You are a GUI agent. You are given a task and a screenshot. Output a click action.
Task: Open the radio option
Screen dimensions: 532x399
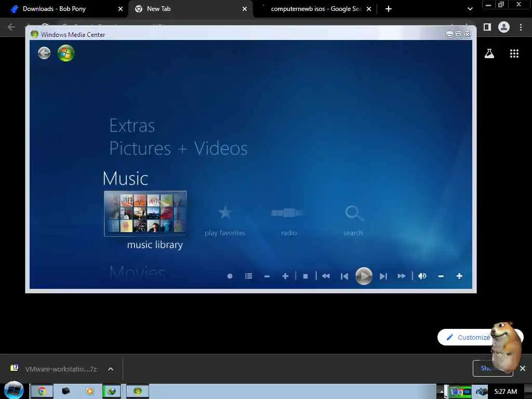(288, 220)
